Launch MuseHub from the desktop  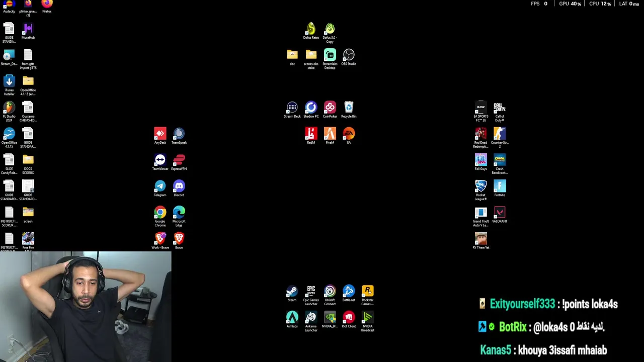[28, 31]
